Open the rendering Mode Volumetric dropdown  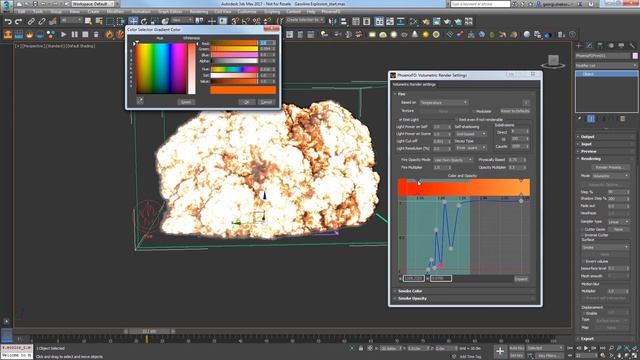(611, 176)
